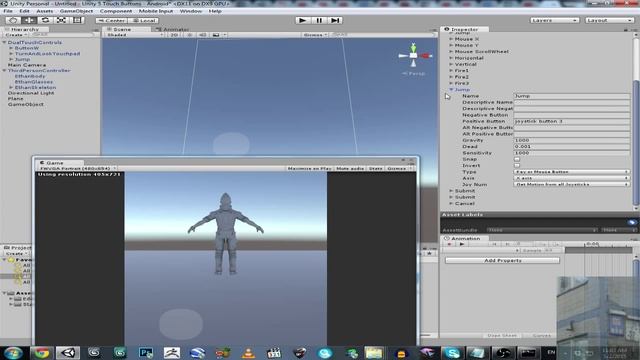Open the Axis dropdown in Inspector
This screenshot has width=640, height=360.
[x=571, y=178]
